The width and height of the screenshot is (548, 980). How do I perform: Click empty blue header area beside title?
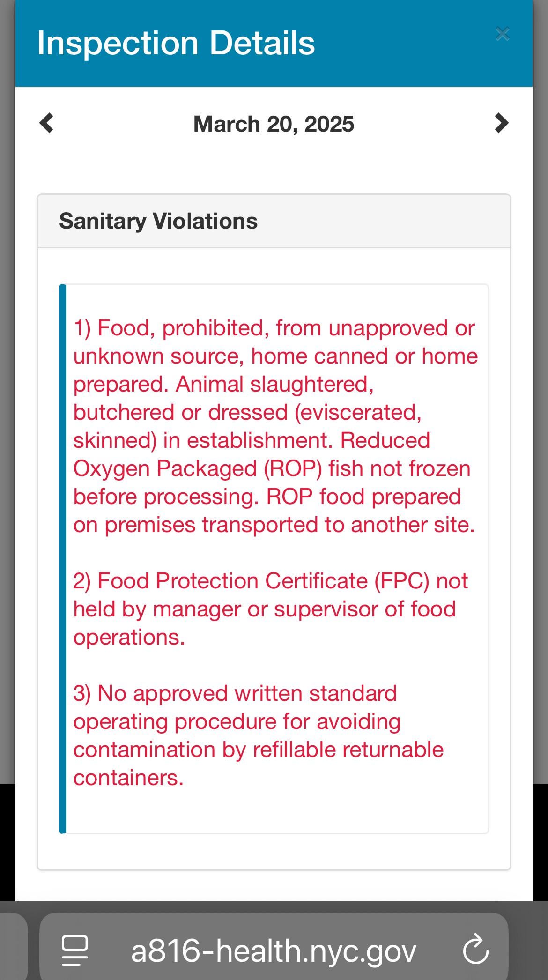(x=403, y=43)
